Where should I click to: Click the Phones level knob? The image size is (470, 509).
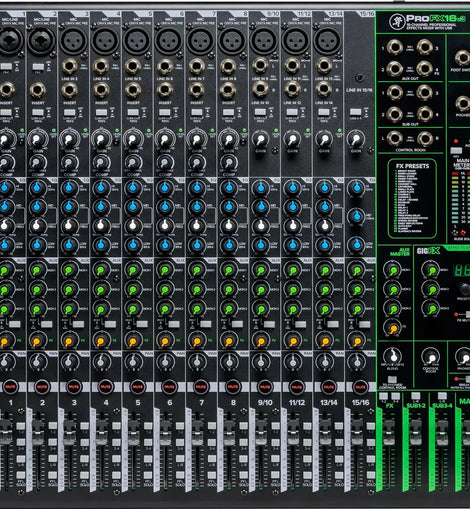[463, 357]
